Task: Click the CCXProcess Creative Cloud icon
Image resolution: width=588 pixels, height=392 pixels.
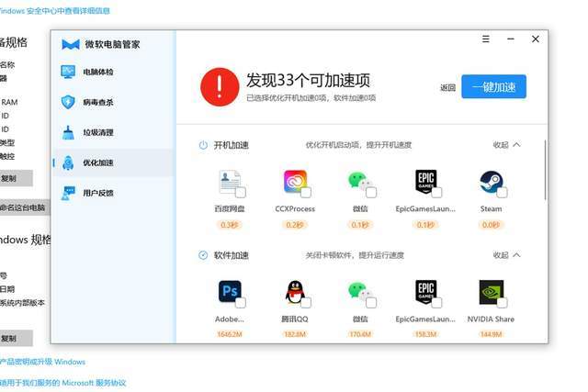Action: pos(295,182)
